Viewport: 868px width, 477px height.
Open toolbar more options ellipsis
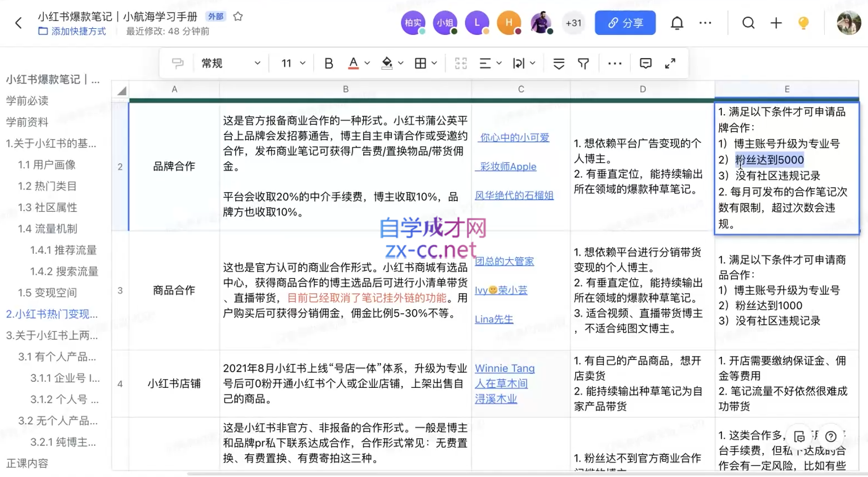(614, 63)
